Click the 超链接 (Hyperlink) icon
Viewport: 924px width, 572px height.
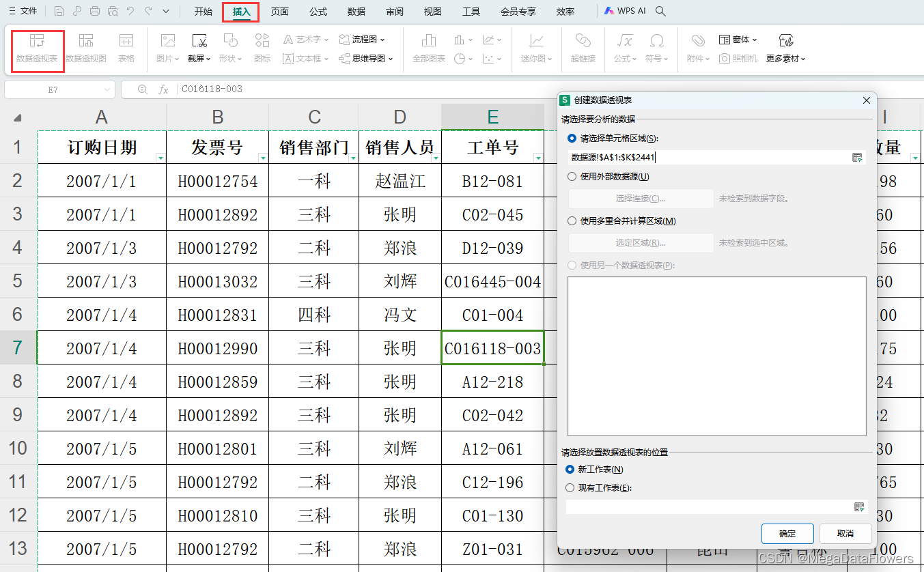583,41
